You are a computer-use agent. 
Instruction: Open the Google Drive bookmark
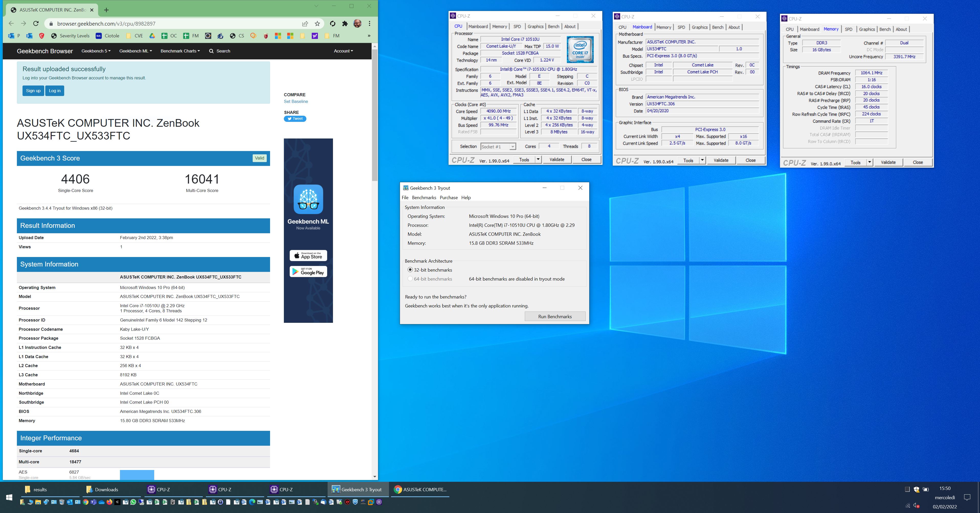click(152, 36)
